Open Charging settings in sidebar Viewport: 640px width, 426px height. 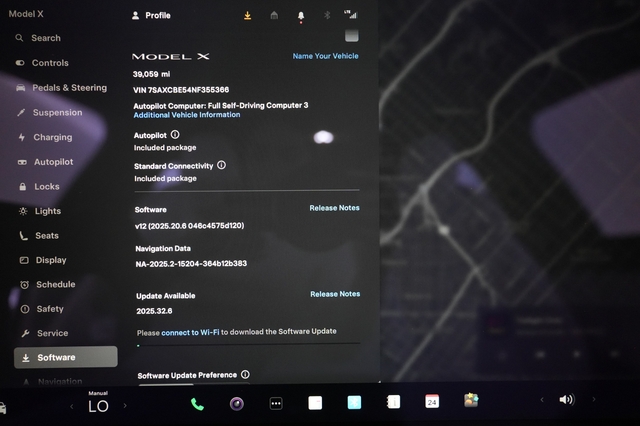(x=52, y=137)
